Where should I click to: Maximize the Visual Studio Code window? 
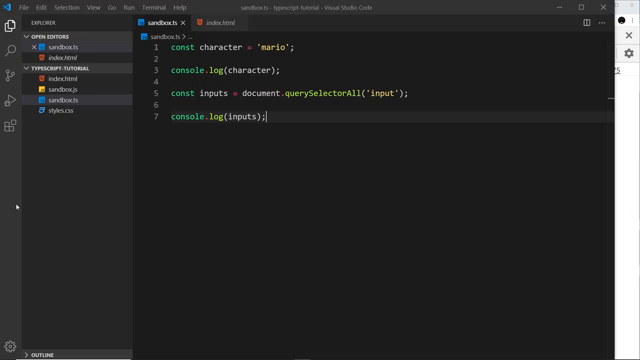[x=581, y=7]
